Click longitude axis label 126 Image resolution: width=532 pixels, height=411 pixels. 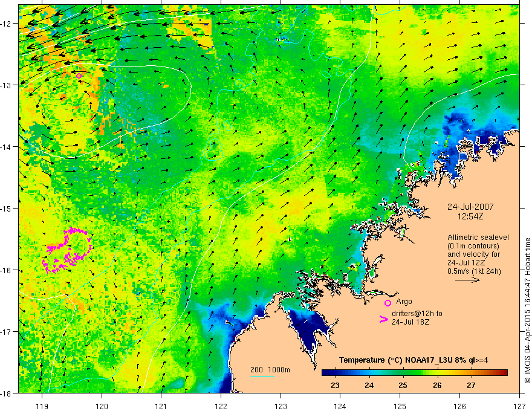[459, 406]
